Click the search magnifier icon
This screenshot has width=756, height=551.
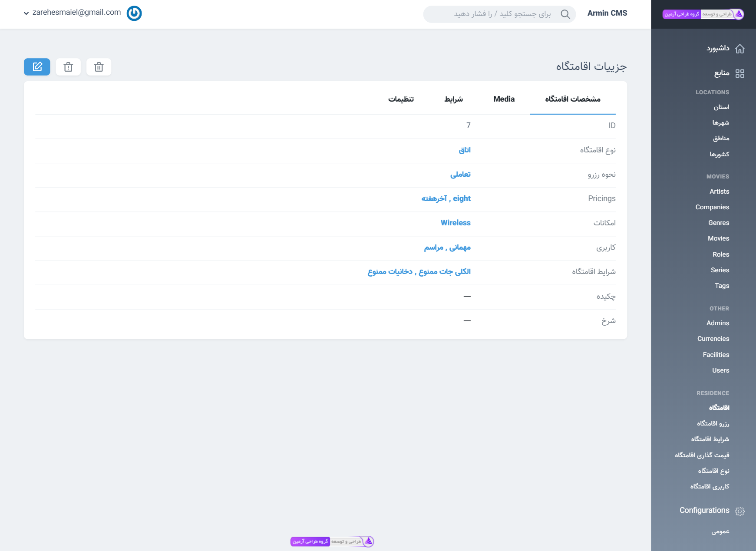(565, 14)
